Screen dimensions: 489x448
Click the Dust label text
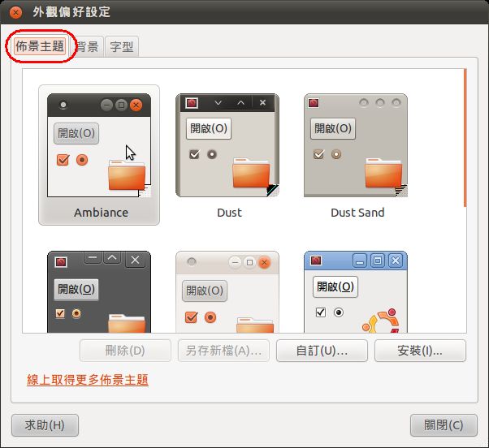point(229,213)
